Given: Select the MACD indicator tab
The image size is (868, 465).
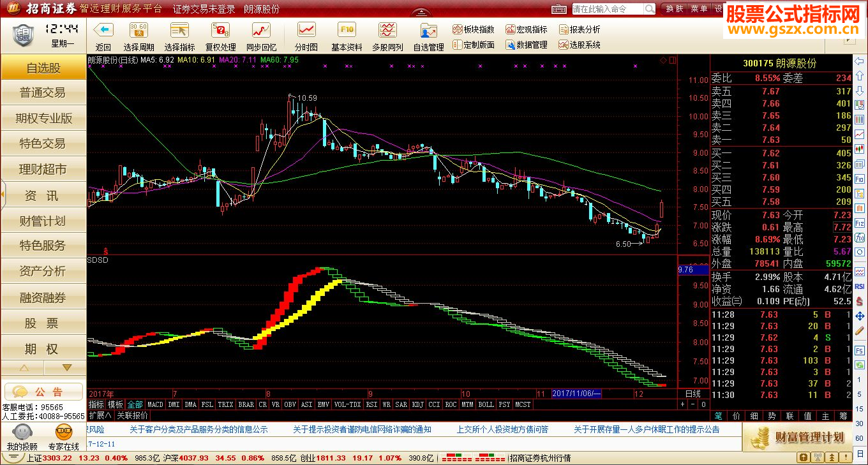Looking at the screenshot, I should [x=155, y=404].
